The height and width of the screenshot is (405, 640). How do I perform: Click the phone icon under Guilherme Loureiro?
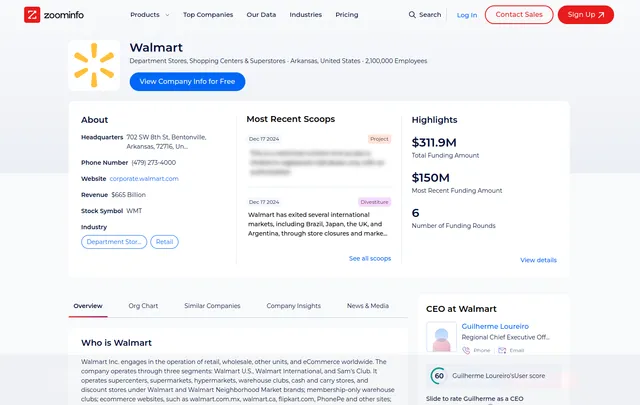point(466,351)
